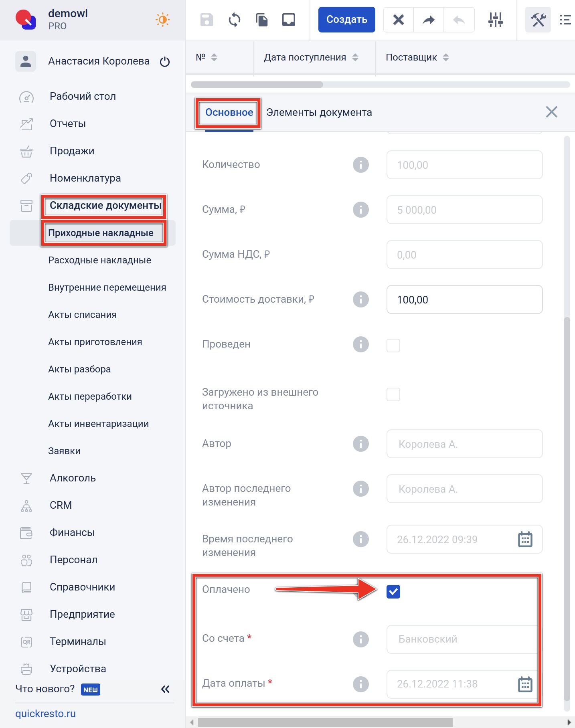Open Расходные накладные menu item
The height and width of the screenshot is (728, 575).
100,260
